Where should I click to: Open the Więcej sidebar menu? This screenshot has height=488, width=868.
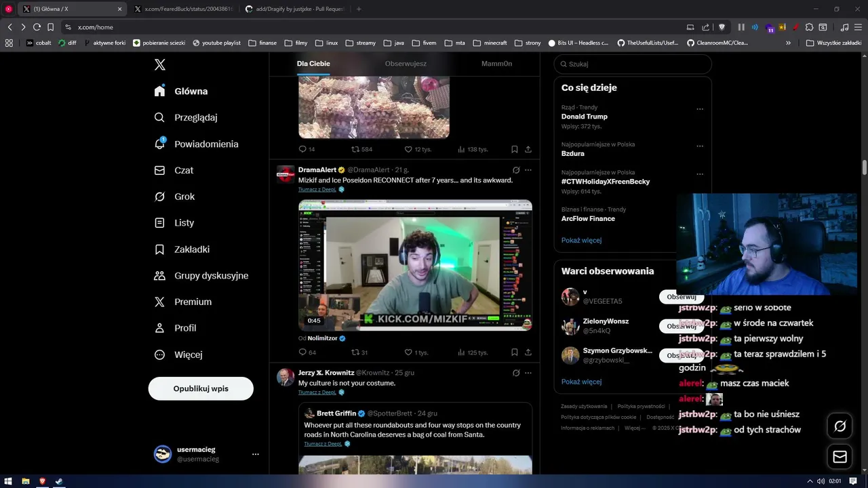[178, 354]
